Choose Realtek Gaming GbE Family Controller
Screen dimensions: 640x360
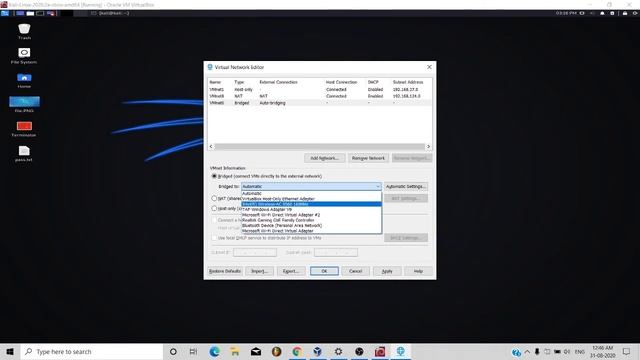(311, 220)
